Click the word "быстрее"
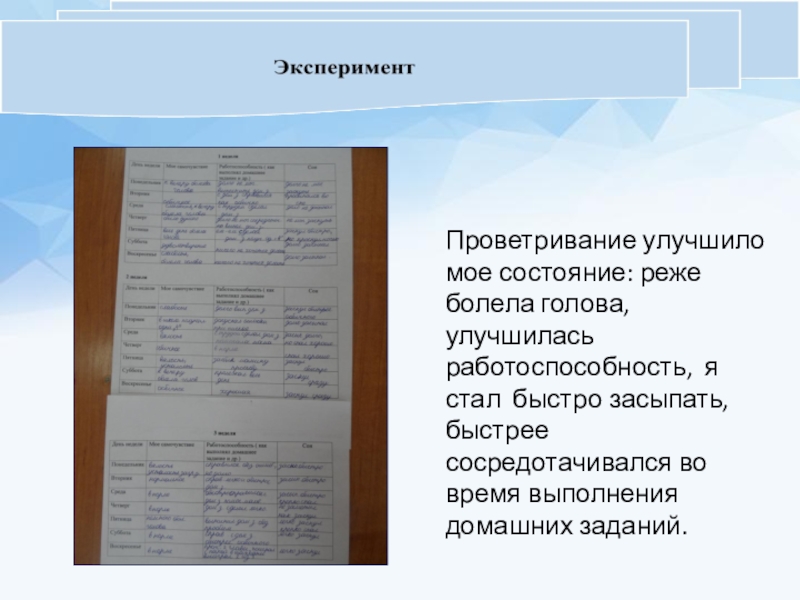This screenshot has width=800, height=600. point(497,431)
